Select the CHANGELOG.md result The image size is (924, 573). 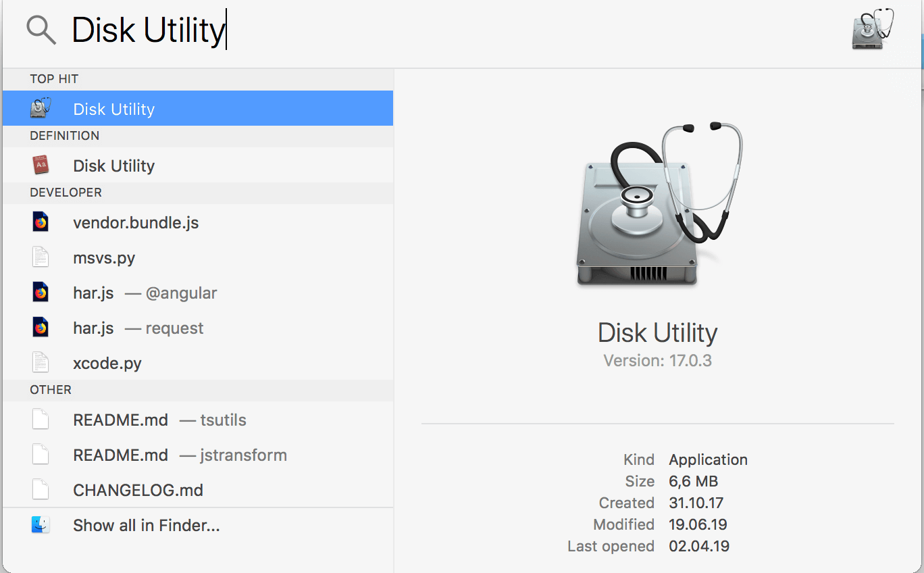(x=198, y=490)
